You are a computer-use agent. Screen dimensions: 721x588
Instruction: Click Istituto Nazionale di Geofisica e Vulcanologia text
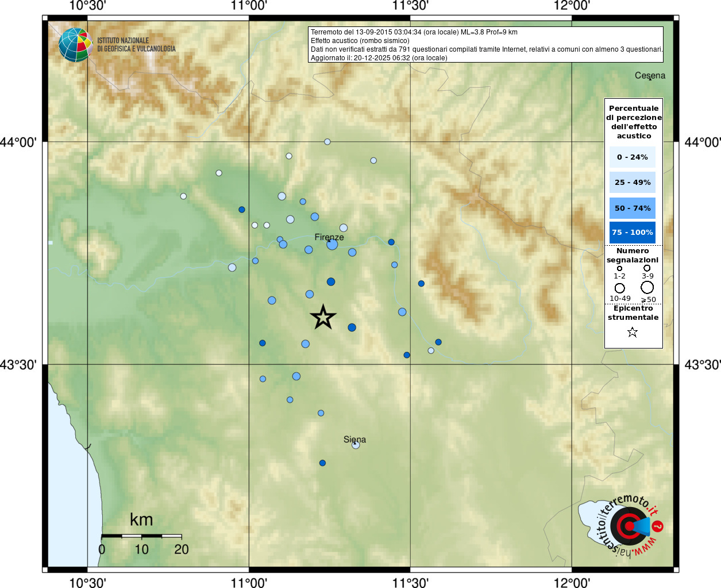pos(136,45)
